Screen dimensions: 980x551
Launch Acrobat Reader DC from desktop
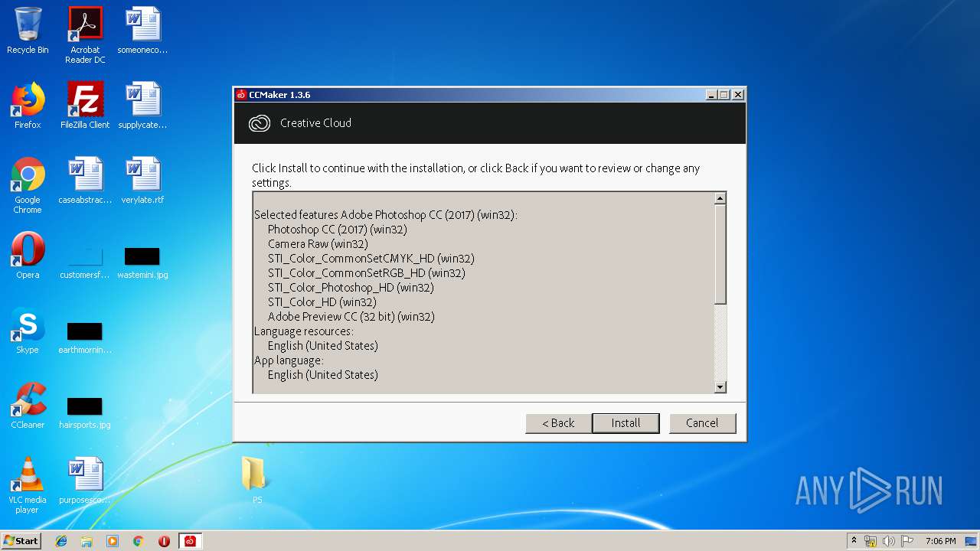(85, 34)
